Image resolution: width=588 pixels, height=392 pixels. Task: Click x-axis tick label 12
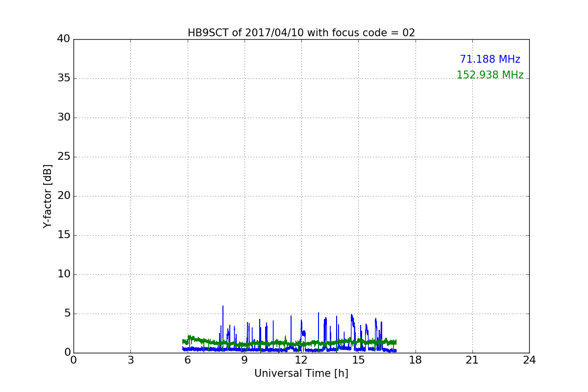click(x=301, y=360)
